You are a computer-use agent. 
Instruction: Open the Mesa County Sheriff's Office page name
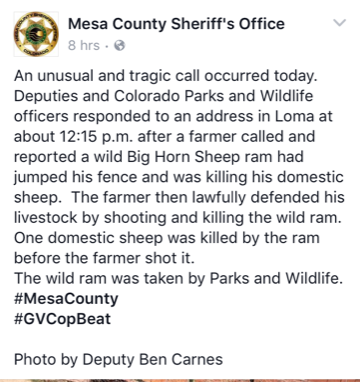pyautogui.click(x=176, y=24)
